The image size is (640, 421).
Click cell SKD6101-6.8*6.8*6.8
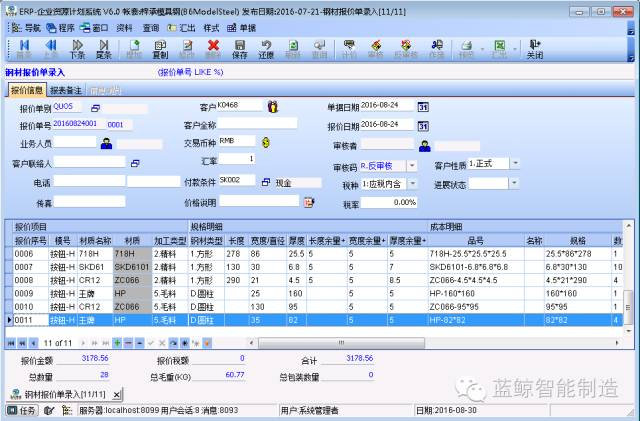pyautogui.click(x=475, y=267)
